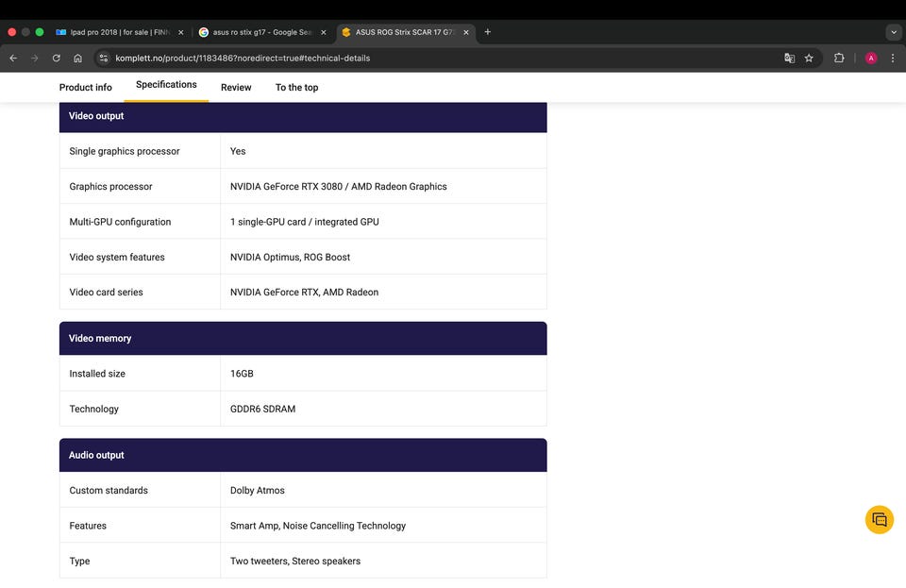
Task: Switch to the Ipad pro 2018 for sale tab
Action: point(120,32)
